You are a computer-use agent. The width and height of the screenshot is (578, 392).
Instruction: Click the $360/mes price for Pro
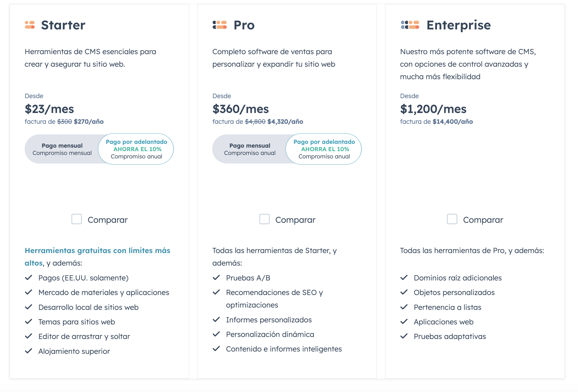[x=241, y=109]
